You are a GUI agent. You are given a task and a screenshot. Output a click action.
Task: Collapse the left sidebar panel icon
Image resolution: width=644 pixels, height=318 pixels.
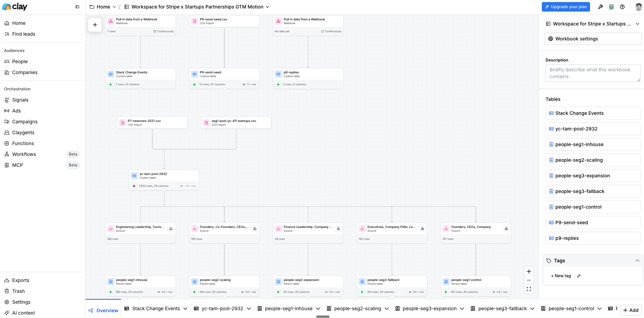point(77,7)
